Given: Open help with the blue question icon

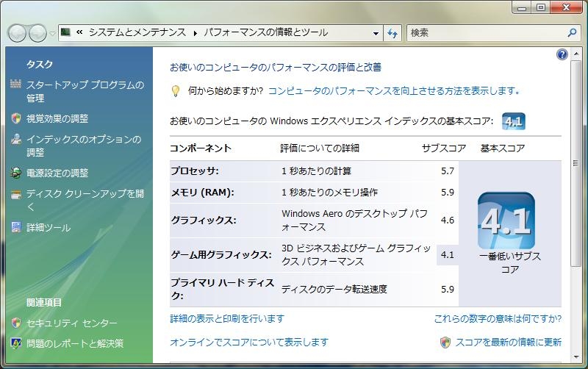Looking at the screenshot, I should (x=562, y=54).
